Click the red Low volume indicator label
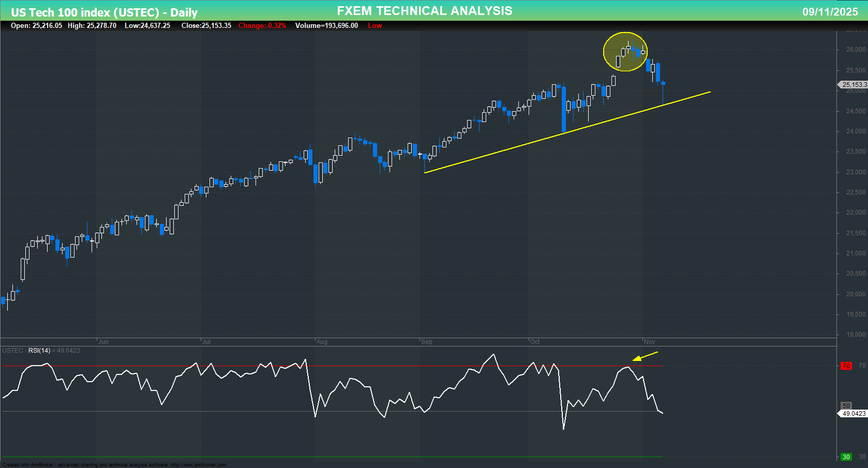The image size is (868, 468). coord(375,25)
